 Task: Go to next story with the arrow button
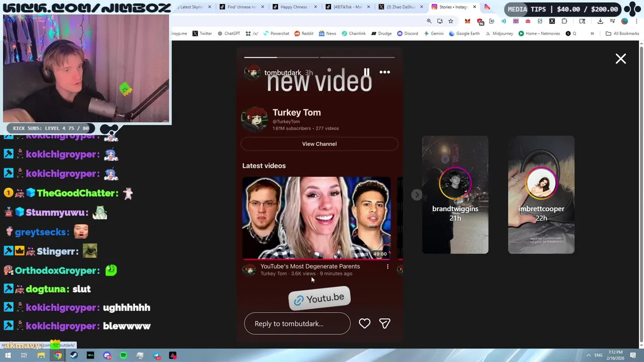[x=417, y=195]
